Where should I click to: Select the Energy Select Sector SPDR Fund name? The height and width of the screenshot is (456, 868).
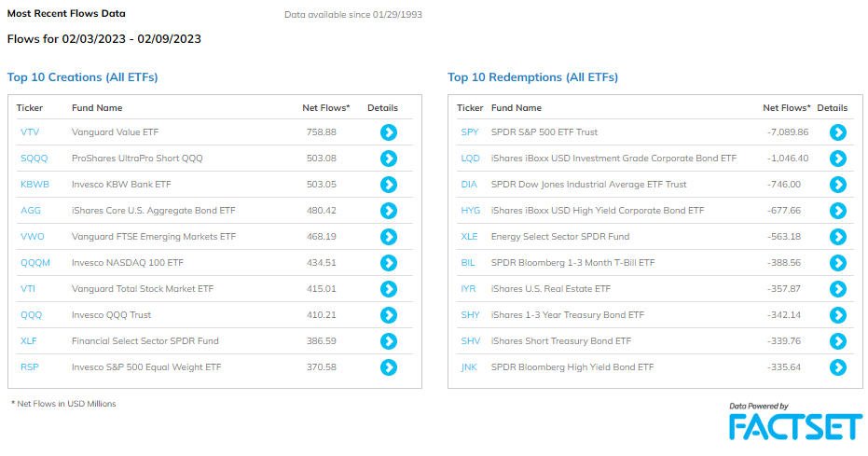(x=560, y=236)
